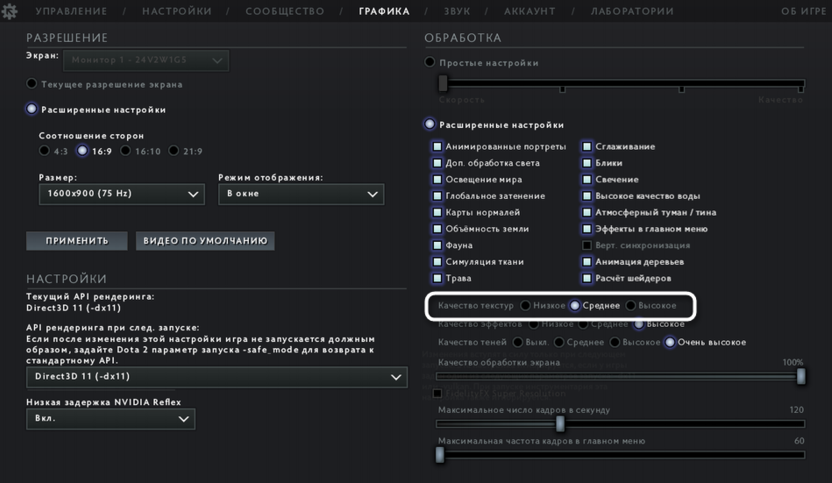Click the max frames per second slider
832x483 pixels.
(560, 424)
